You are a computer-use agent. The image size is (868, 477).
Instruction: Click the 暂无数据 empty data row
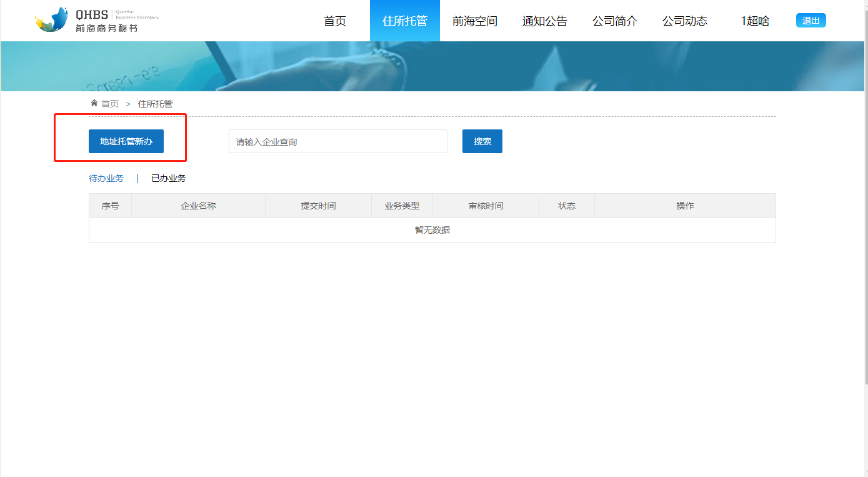(432, 229)
